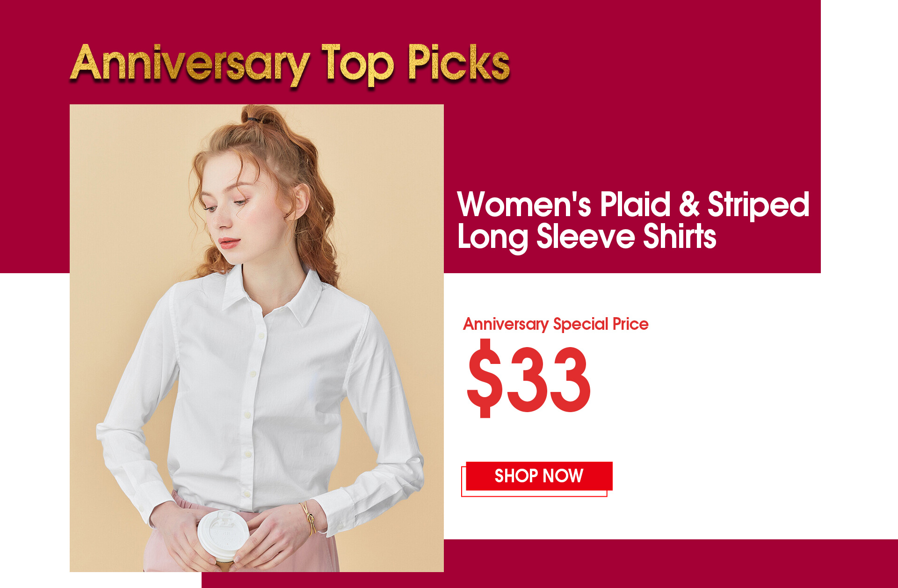Click the shirt collar in the photo

point(271,295)
